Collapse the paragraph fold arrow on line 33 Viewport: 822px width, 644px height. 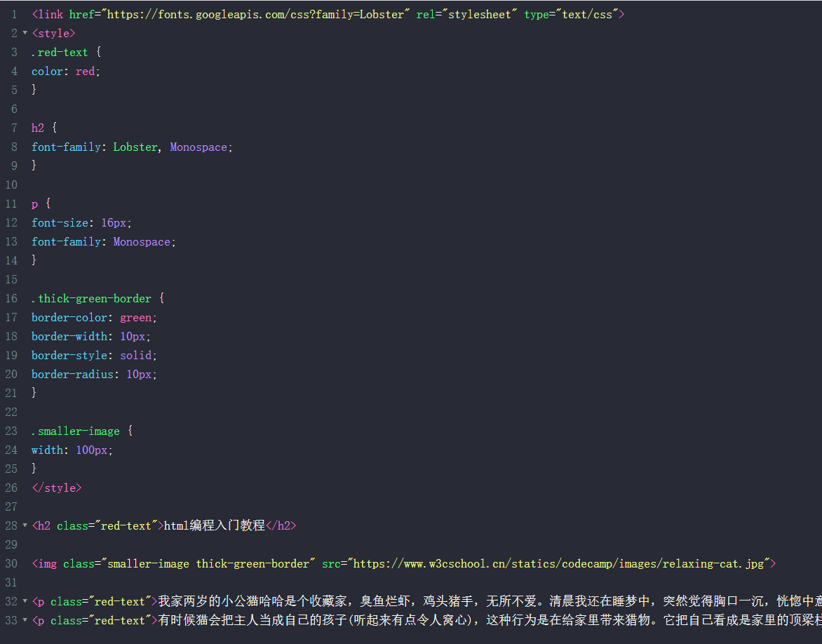click(x=25, y=620)
